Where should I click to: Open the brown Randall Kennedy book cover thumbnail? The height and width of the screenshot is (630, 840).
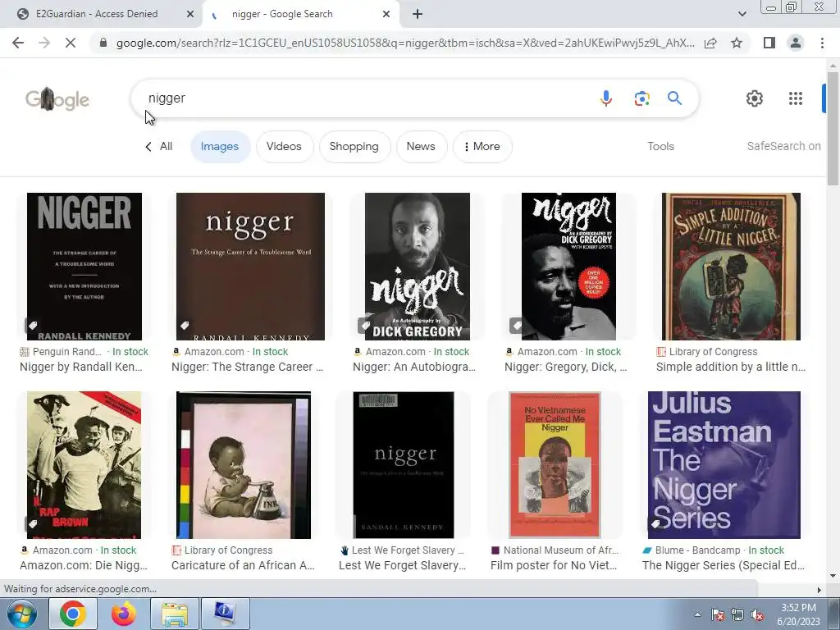pyautogui.click(x=250, y=267)
